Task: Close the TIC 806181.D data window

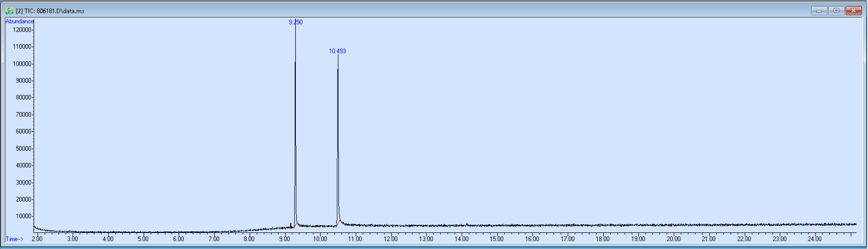Action: coord(854,10)
